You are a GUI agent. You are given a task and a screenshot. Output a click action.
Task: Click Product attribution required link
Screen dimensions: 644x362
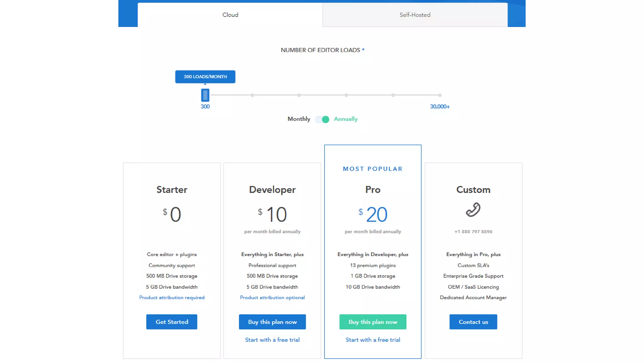click(172, 298)
